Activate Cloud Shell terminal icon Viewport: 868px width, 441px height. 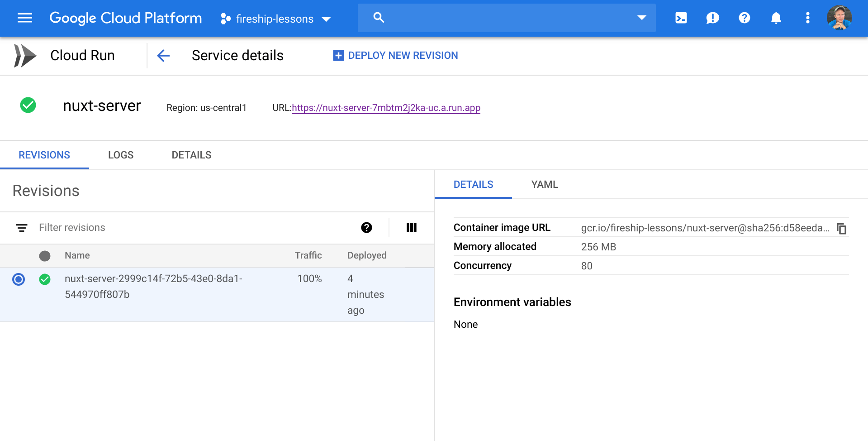[681, 18]
